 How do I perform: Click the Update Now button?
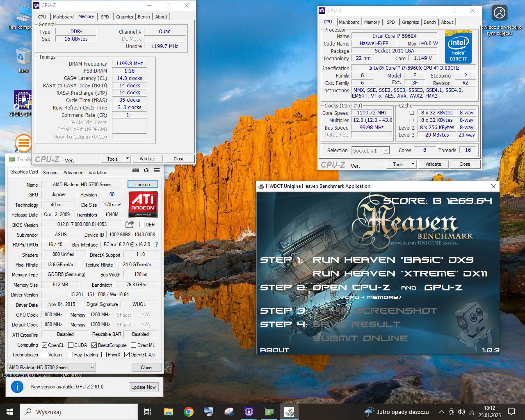(x=144, y=387)
